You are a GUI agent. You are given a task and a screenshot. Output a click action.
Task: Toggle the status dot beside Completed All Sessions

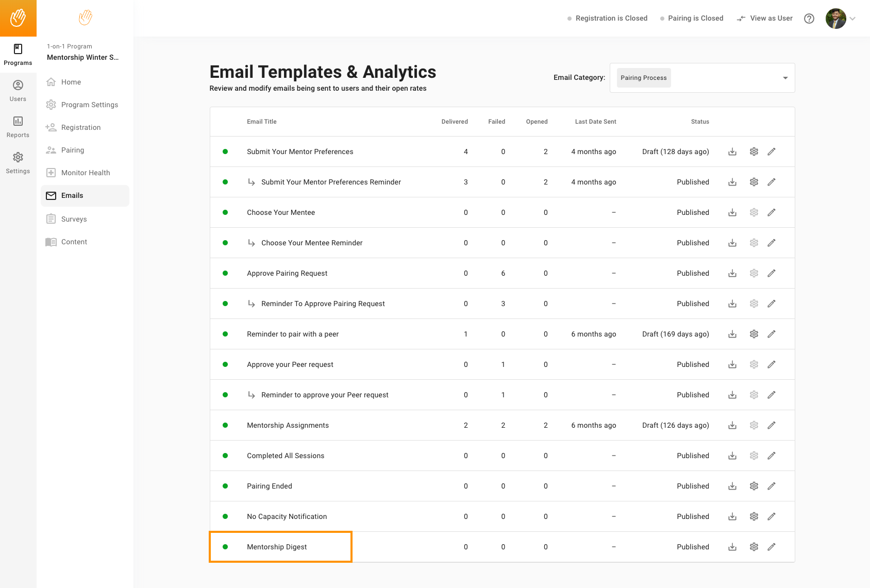(x=225, y=456)
